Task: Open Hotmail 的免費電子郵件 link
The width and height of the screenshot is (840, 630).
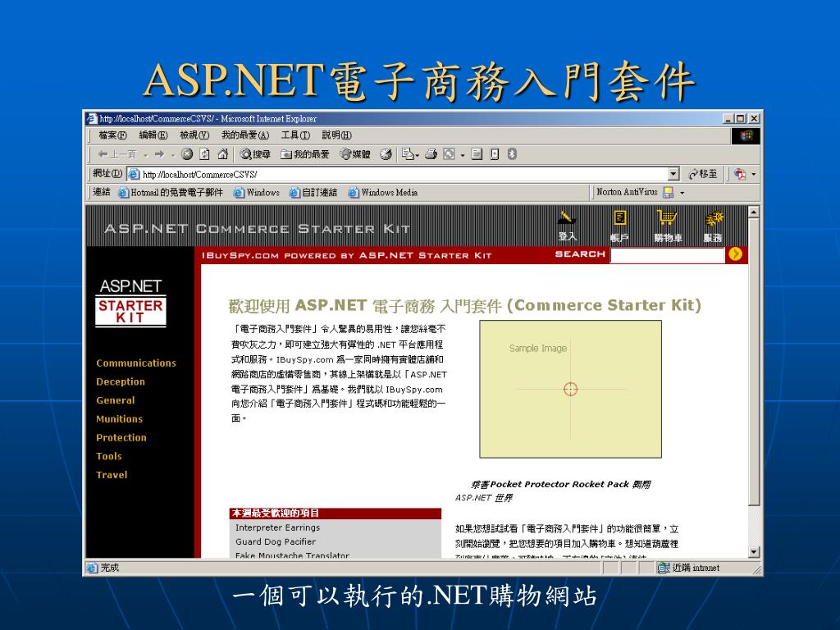Action: 171,192
